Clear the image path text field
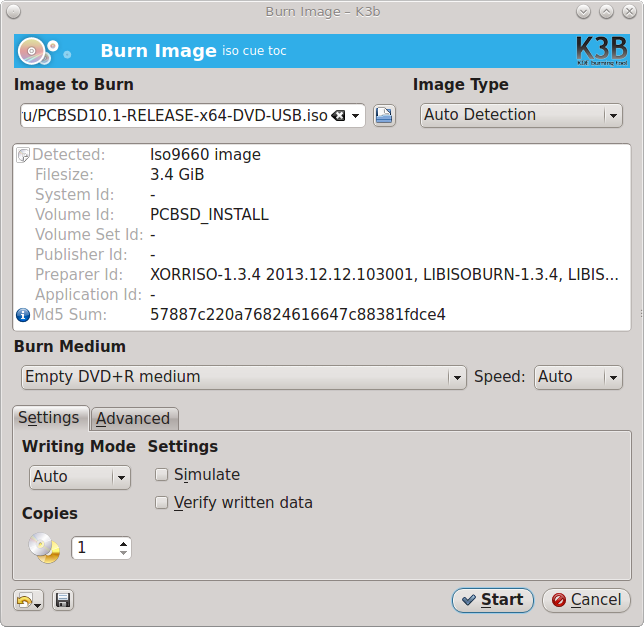 [x=338, y=116]
